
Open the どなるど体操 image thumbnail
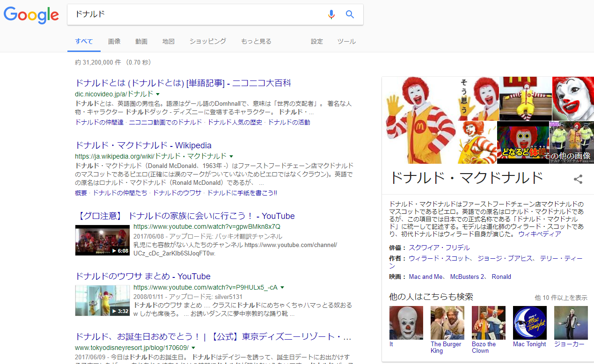coord(523,143)
